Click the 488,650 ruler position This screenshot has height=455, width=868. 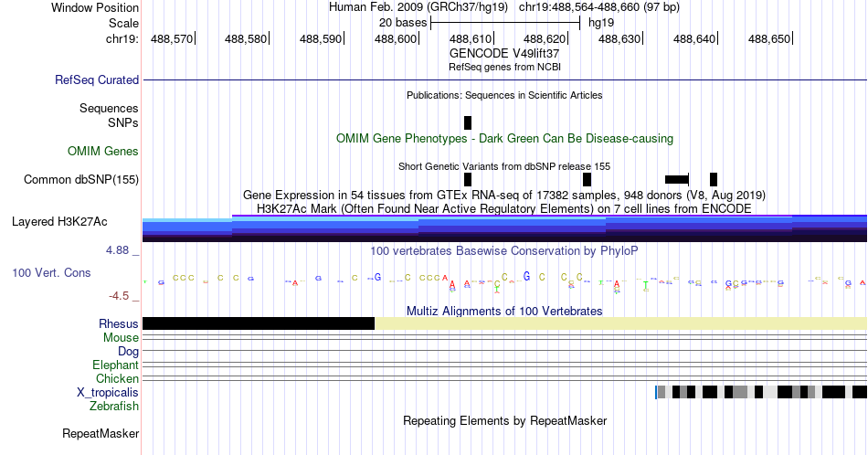click(769, 38)
